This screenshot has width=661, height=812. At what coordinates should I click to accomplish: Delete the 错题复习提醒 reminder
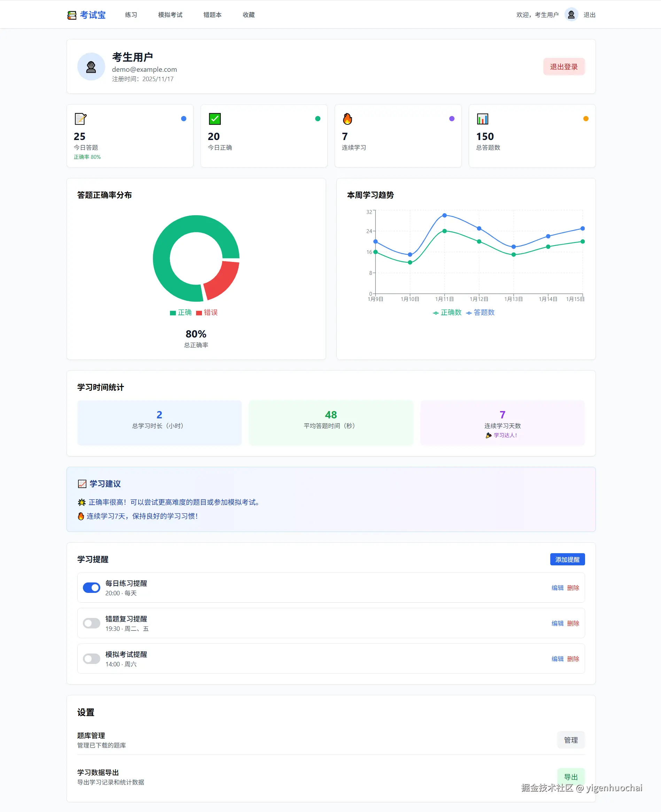click(573, 623)
